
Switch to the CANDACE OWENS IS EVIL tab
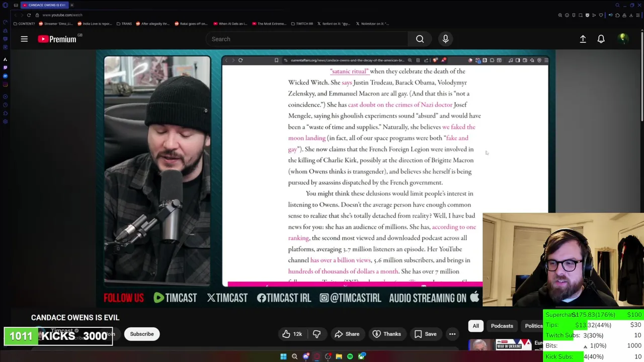click(44, 5)
